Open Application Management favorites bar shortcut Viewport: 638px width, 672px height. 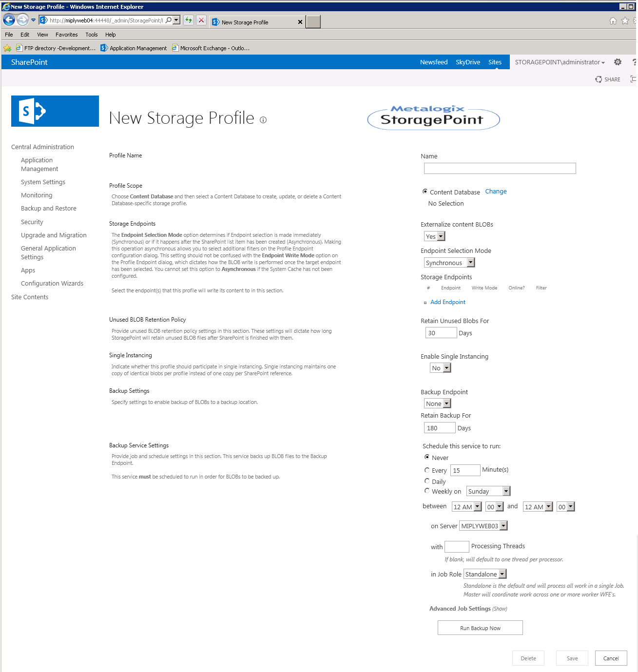click(x=134, y=48)
